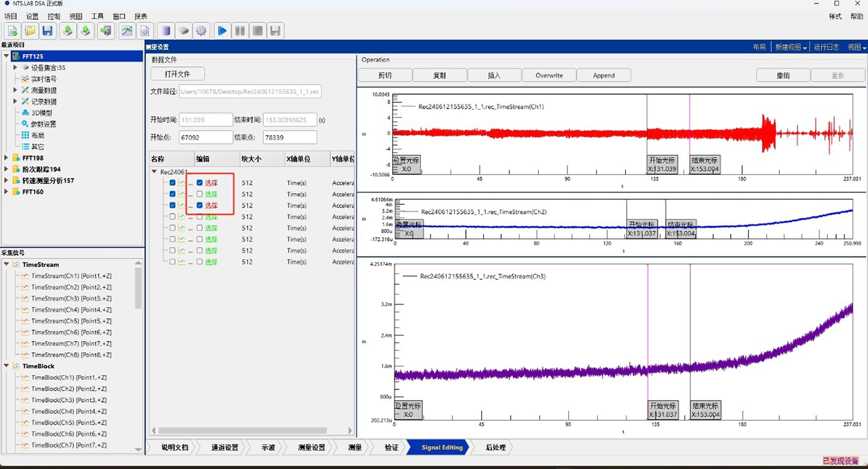Expand the FFT198 project node
Viewport: 868px width, 469px height.
tap(7, 158)
